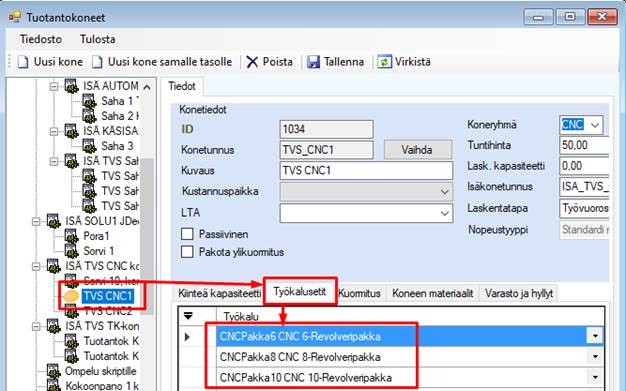
Task: Open dropdown arrow on CNCPakka6 row
Action: [595, 336]
